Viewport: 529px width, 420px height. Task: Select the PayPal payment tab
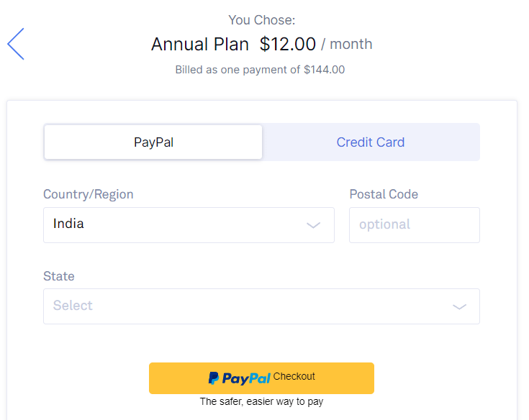coord(153,142)
